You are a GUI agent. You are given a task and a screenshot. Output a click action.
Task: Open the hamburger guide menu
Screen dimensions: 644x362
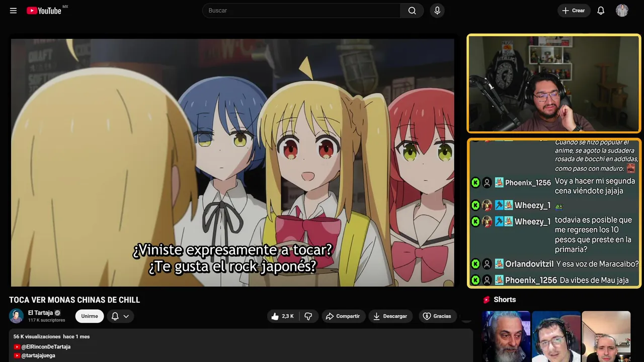click(13, 11)
